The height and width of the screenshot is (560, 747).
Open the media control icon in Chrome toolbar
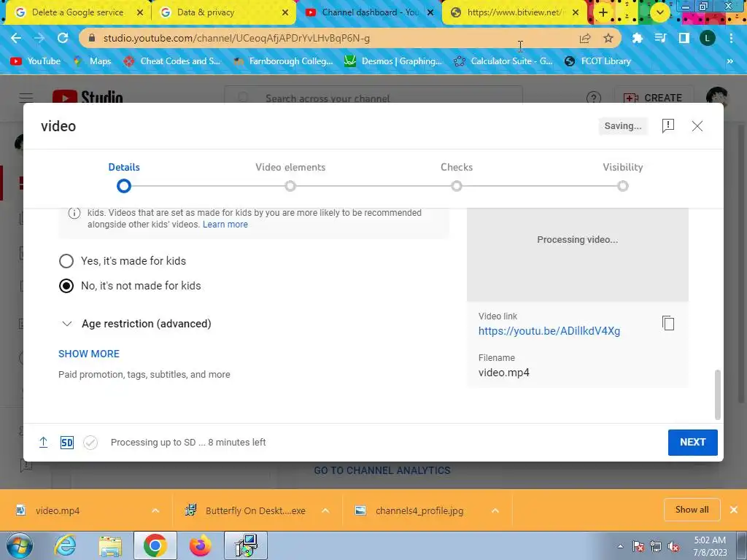click(x=660, y=38)
